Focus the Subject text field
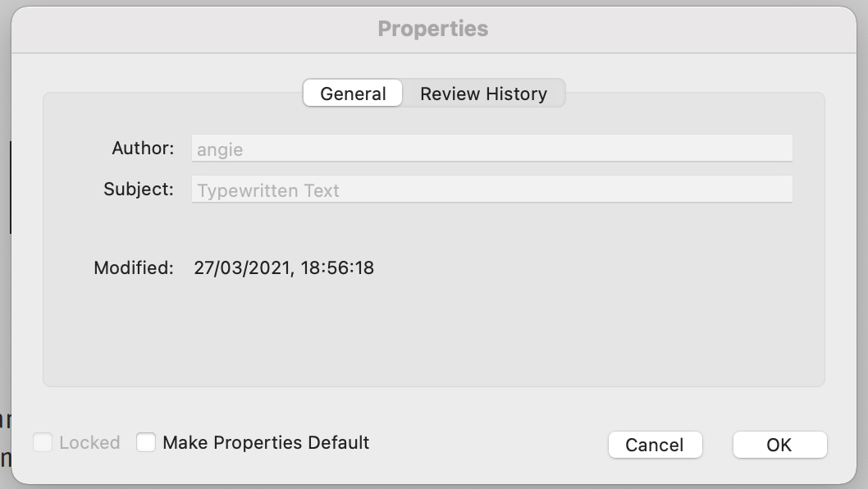 pyautogui.click(x=492, y=190)
